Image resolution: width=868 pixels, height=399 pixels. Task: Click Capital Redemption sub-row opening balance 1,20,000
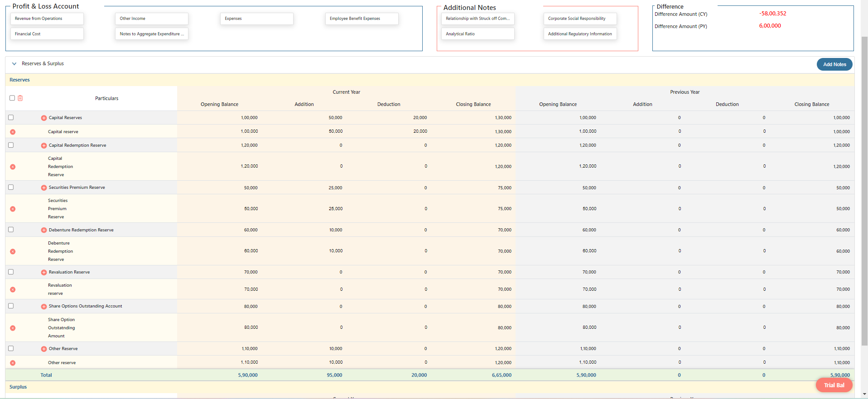(249, 166)
